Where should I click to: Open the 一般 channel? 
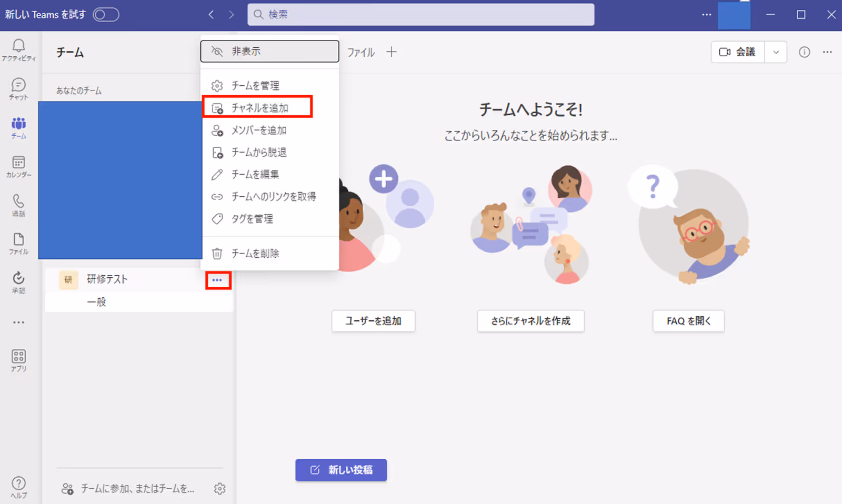(x=139, y=302)
